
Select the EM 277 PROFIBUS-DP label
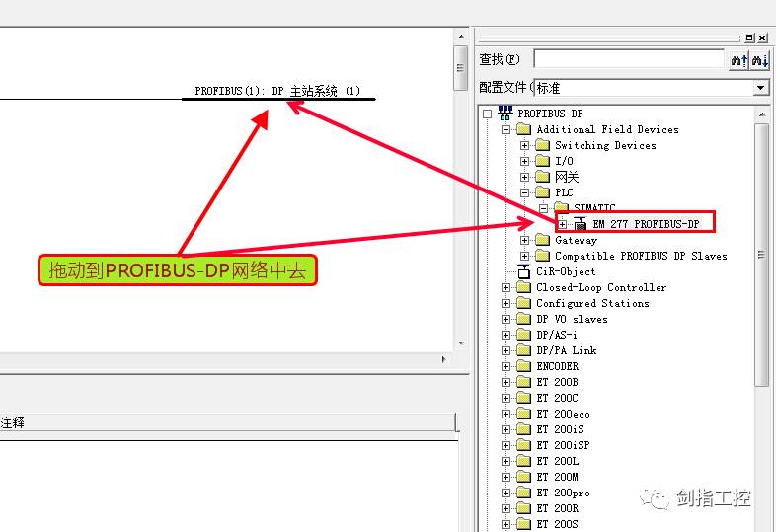click(x=646, y=224)
